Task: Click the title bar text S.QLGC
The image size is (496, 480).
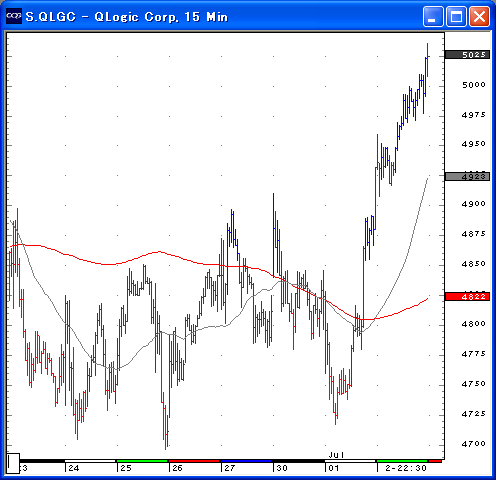Action: pos(51,17)
